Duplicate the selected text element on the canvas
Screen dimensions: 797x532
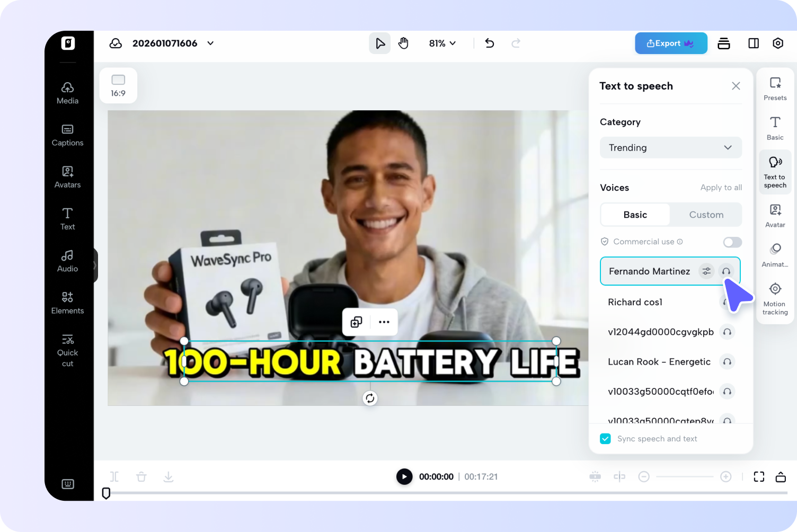coord(356,322)
